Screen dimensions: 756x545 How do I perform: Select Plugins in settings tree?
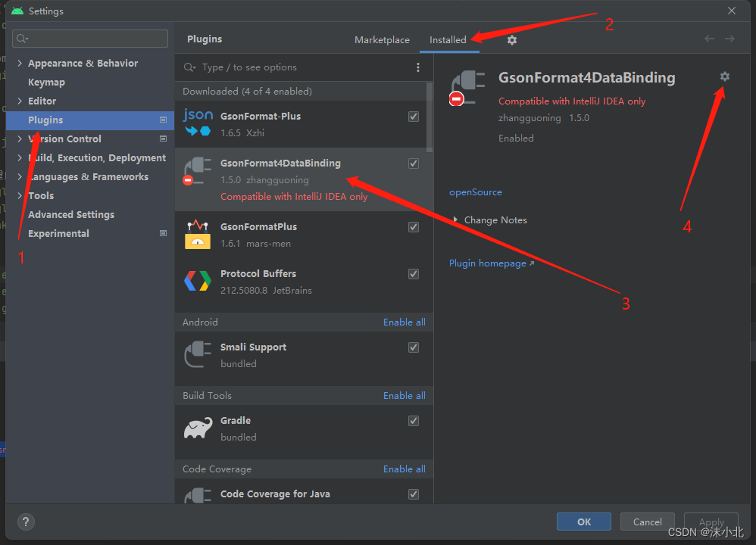(90, 120)
